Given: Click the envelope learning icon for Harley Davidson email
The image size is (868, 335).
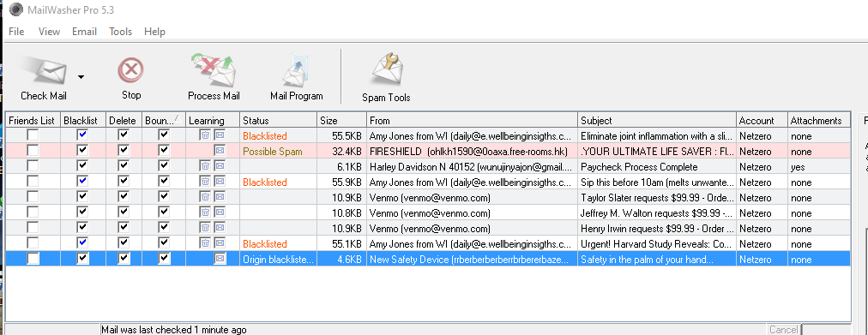Looking at the screenshot, I should click(220, 166).
